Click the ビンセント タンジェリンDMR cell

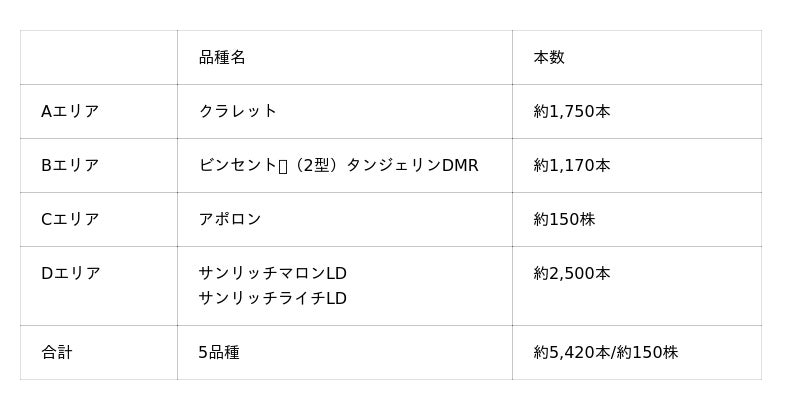pyautogui.click(x=344, y=166)
